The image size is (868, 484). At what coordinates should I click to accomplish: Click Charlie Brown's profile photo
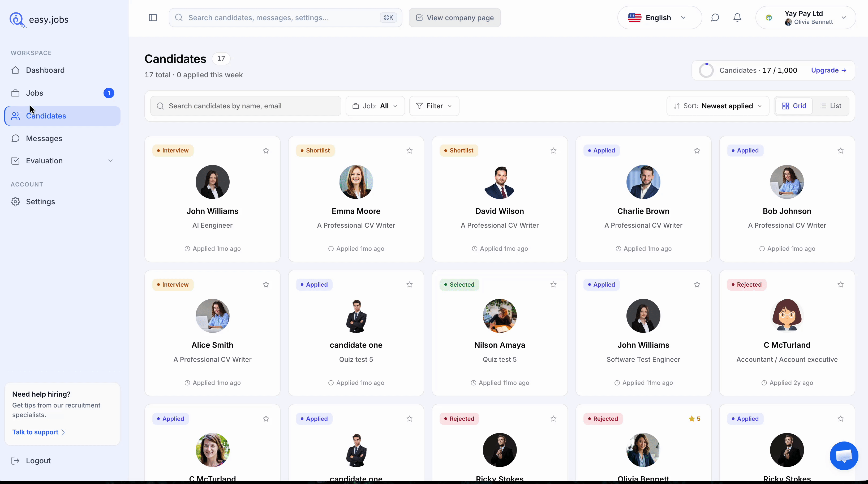pyautogui.click(x=643, y=182)
